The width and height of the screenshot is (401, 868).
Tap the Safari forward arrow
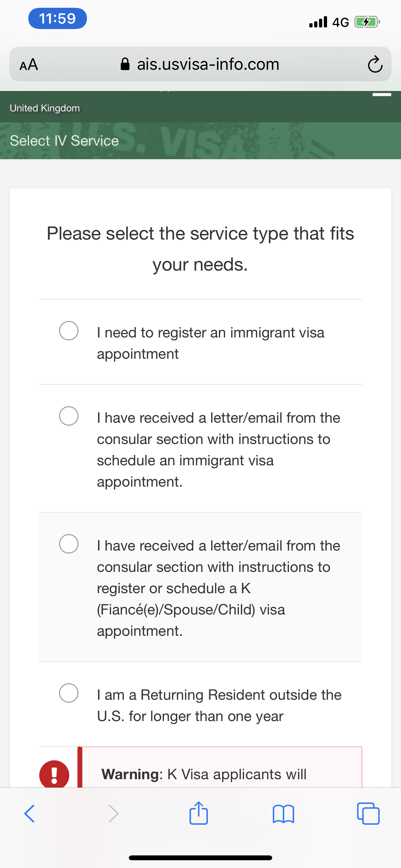114,814
